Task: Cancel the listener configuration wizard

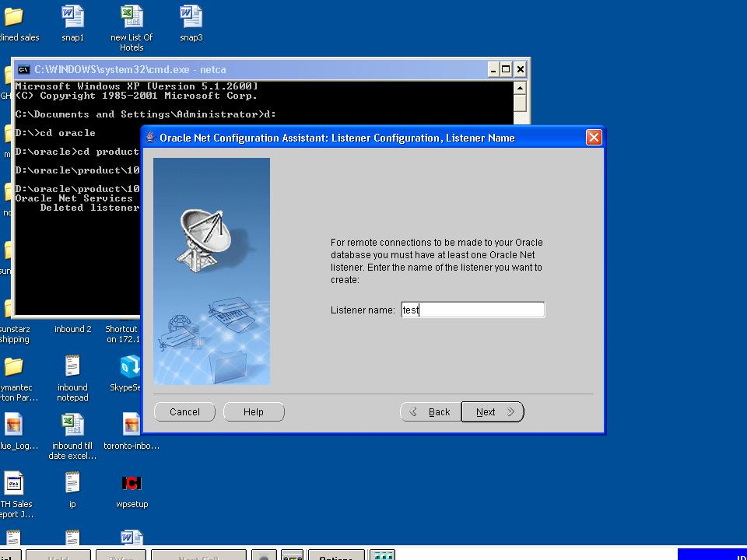Action: tap(184, 412)
